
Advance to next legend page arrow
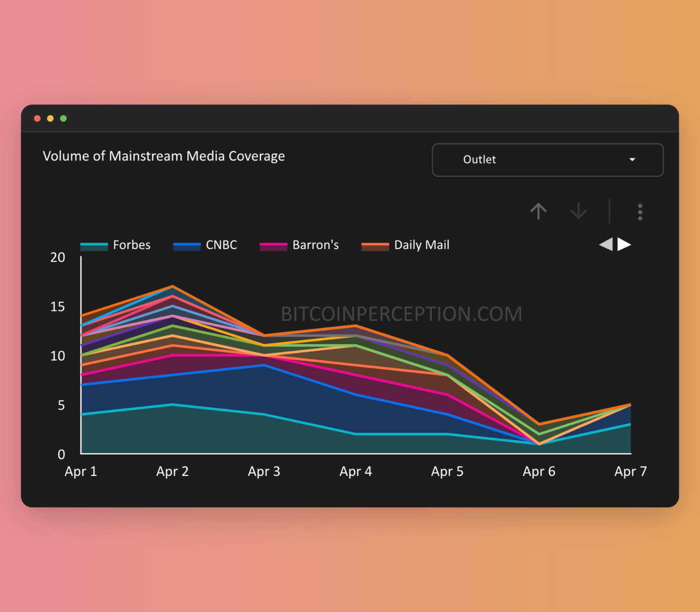tap(624, 244)
